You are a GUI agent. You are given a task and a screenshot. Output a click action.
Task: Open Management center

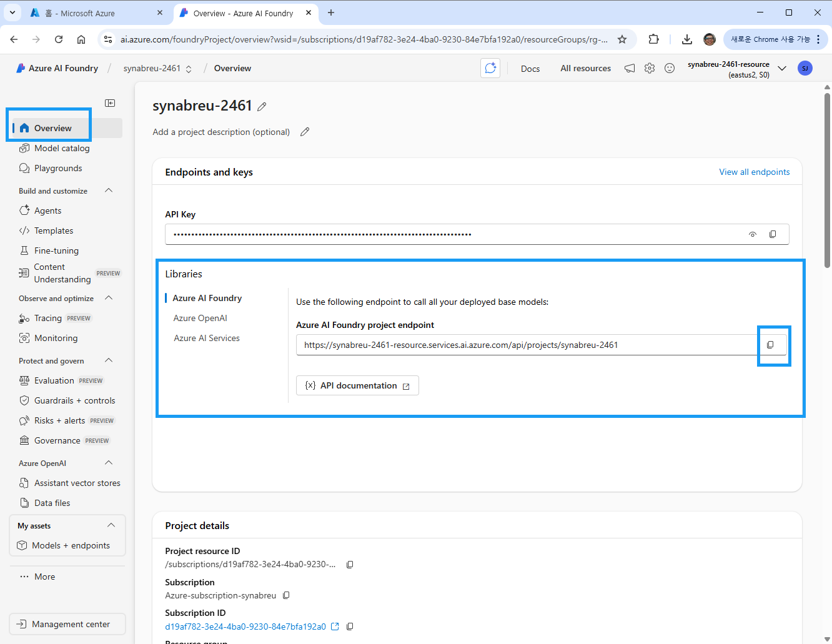(x=67, y=624)
